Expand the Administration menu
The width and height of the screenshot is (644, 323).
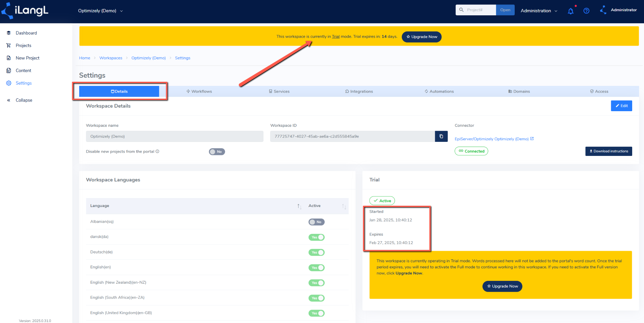[539, 11]
